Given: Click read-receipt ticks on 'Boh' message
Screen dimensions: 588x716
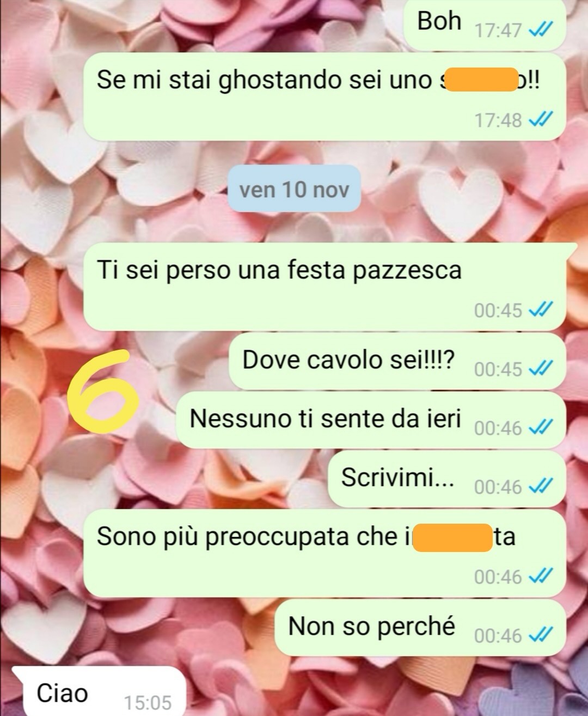Looking at the screenshot, I should pos(541,30).
